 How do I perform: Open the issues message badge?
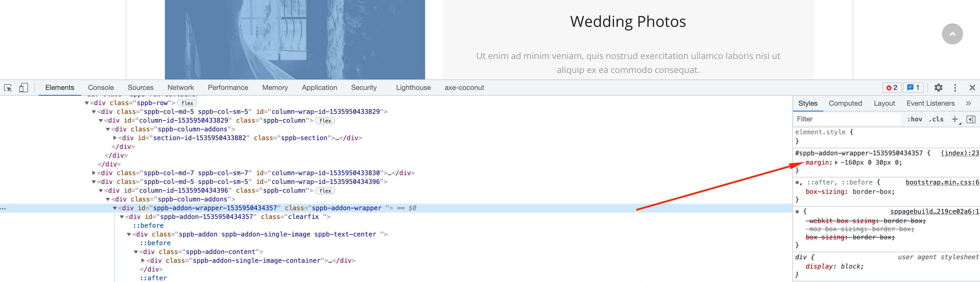tap(913, 87)
